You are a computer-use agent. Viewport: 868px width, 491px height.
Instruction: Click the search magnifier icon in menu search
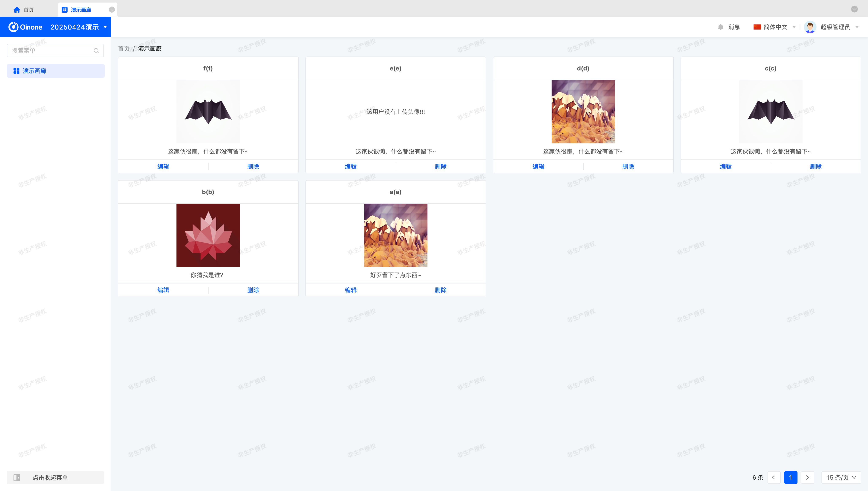(96, 51)
